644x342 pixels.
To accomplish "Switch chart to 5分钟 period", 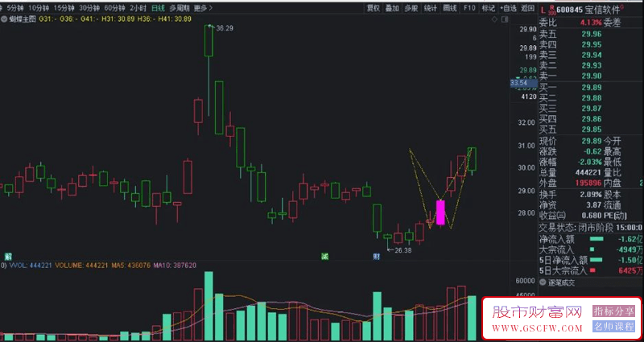I will [15, 8].
